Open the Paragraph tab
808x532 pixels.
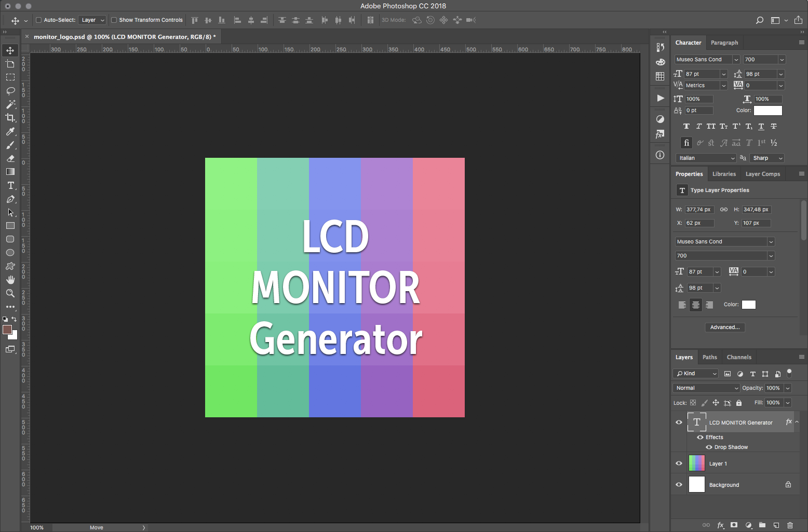(x=724, y=43)
